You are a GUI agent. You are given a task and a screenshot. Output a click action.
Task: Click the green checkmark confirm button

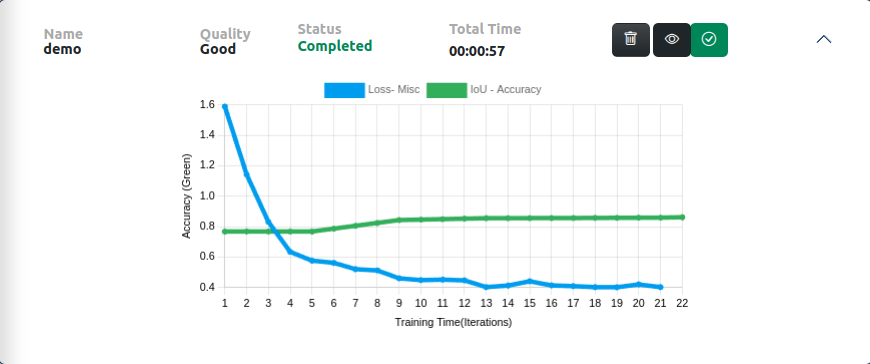click(709, 40)
